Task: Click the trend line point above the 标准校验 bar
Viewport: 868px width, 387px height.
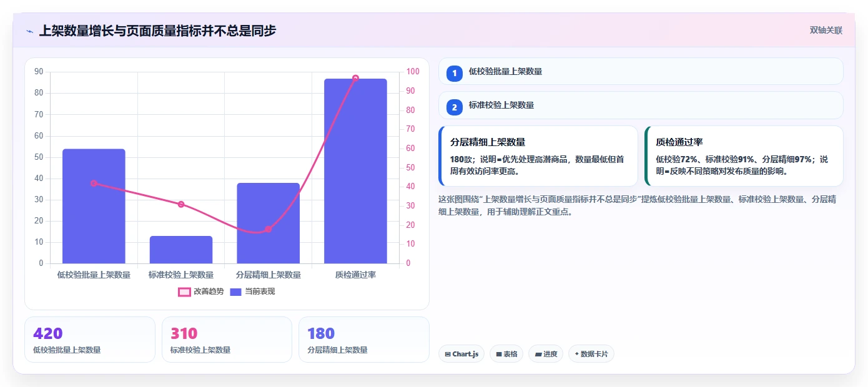Action: [x=181, y=204]
